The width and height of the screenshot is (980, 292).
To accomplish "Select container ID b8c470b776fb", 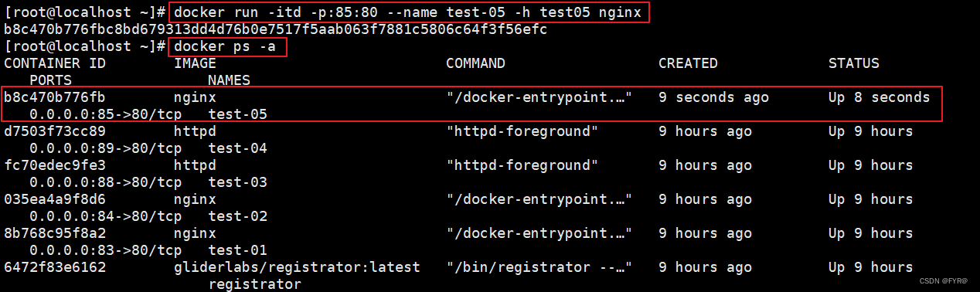I will pos(54,97).
